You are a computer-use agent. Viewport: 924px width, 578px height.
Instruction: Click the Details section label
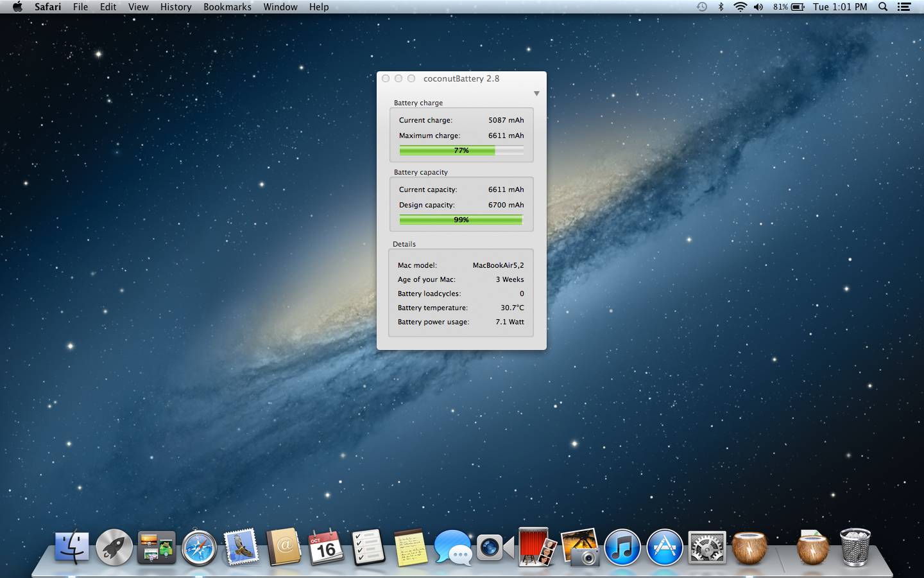click(404, 244)
